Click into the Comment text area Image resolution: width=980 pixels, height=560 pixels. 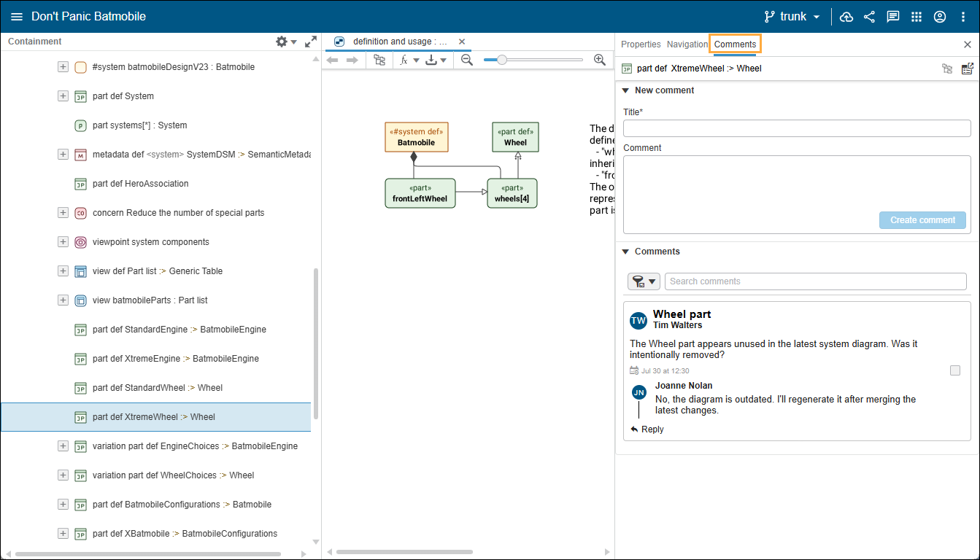pos(797,195)
